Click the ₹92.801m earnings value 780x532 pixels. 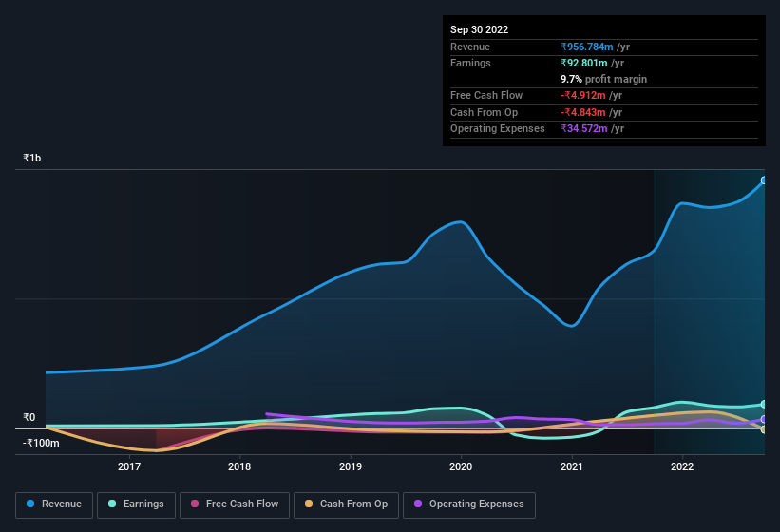(584, 63)
